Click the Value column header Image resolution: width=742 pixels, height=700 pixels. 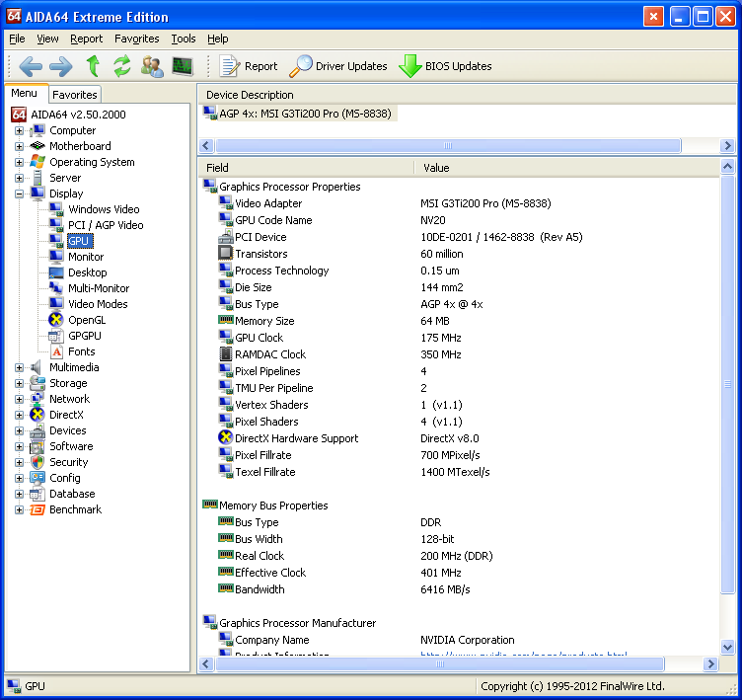(567, 168)
